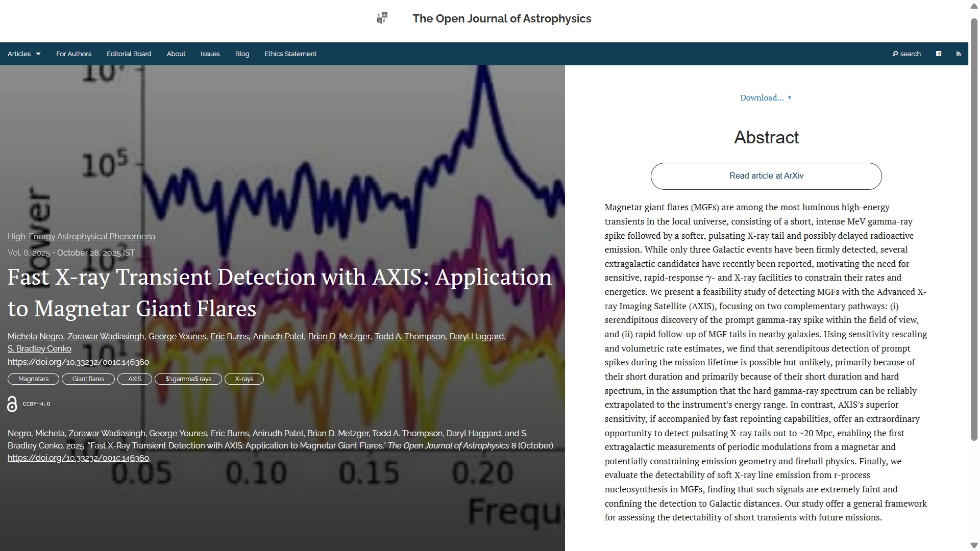The height and width of the screenshot is (551, 980).
Task: Expand the Download options dropdown
Action: coord(765,97)
